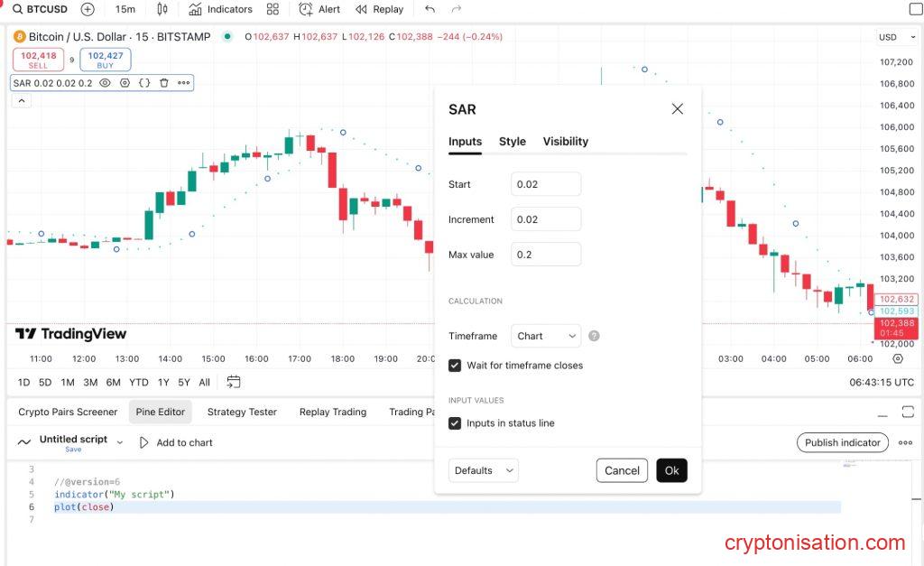Remove SAR indicator with trash icon
The width and height of the screenshot is (924, 566).
click(164, 83)
